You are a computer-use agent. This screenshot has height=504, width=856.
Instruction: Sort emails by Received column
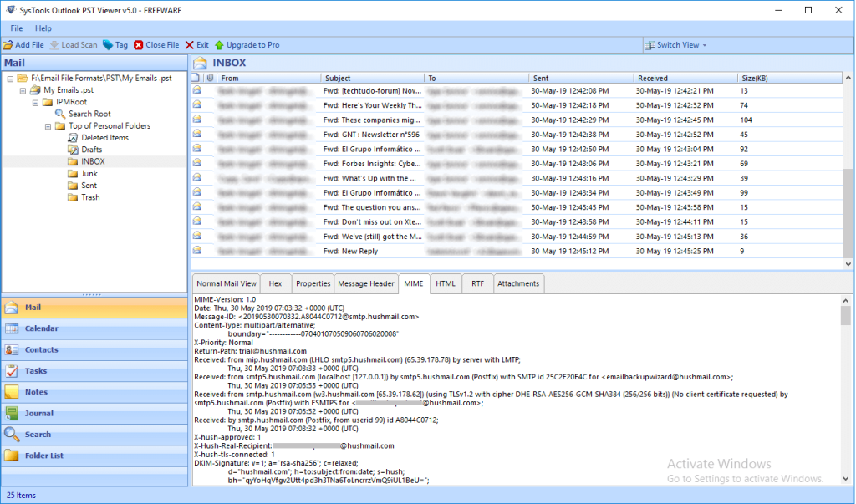tap(685, 78)
